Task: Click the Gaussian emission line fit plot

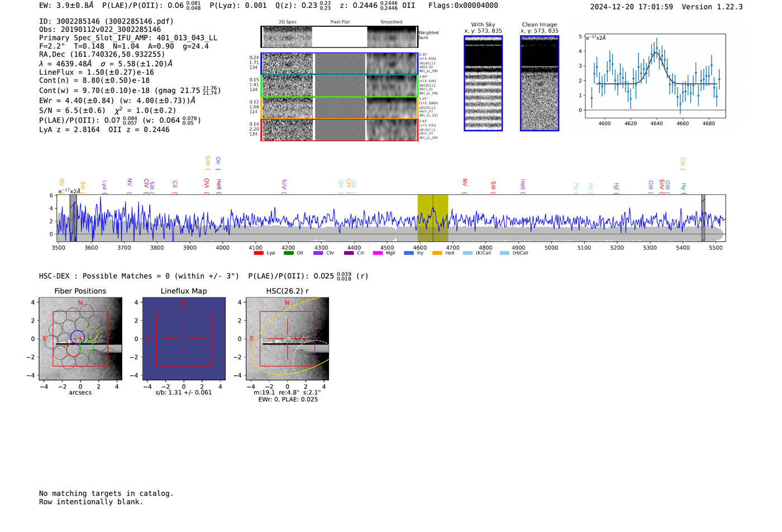Action: coord(655,76)
